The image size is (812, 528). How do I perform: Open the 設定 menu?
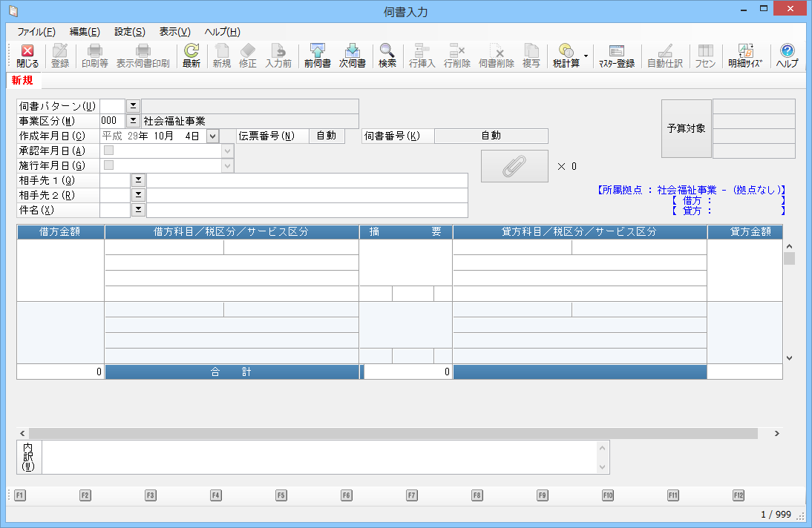tap(130, 32)
